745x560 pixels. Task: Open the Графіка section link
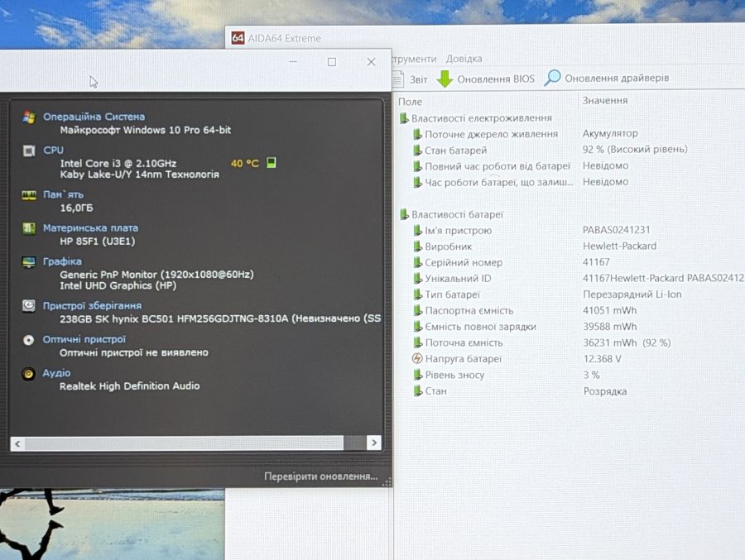tap(62, 261)
